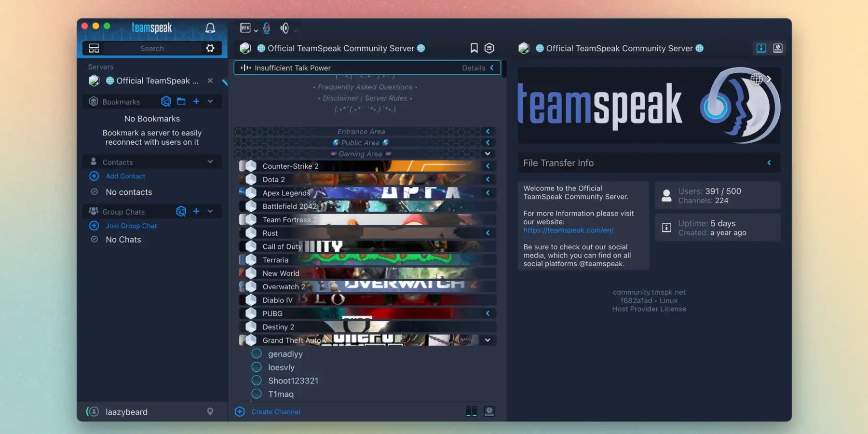The width and height of the screenshot is (868, 434).
Task: Disconnect from Official TeamSpeak server in sidebar
Action: pos(210,81)
